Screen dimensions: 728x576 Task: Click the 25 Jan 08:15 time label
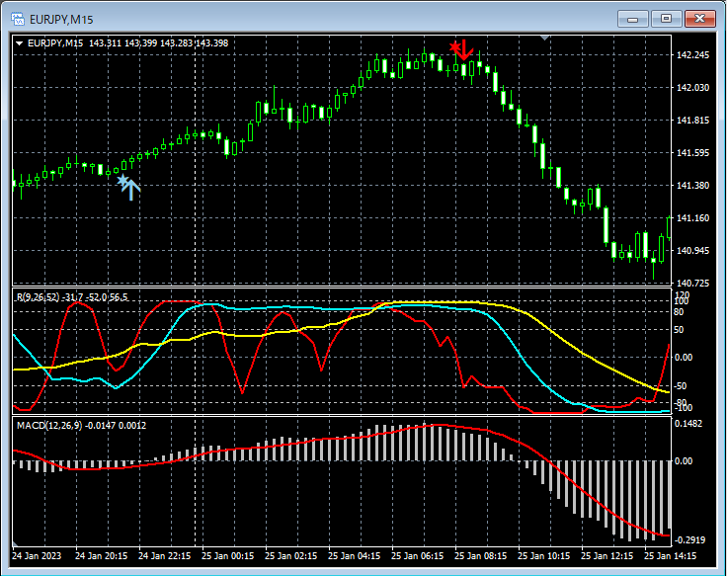pyautogui.click(x=480, y=556)
